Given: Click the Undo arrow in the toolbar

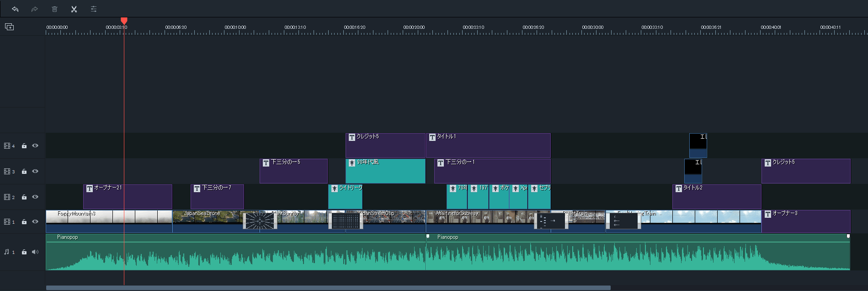Looking at the screenshot, I should click(x=15, y=9).
